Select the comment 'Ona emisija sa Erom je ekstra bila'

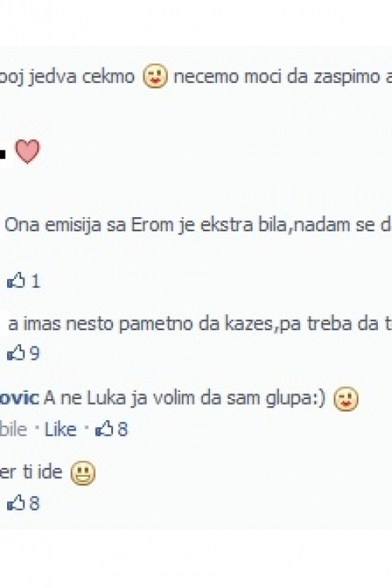coord(198,225)
